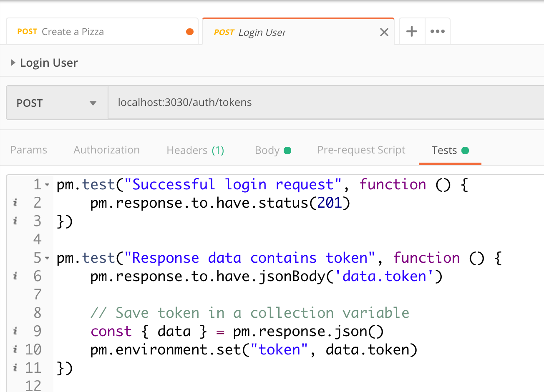Click the info marker on line 9
This screenshot has height=392, width=544.
(x=15, y=331)
